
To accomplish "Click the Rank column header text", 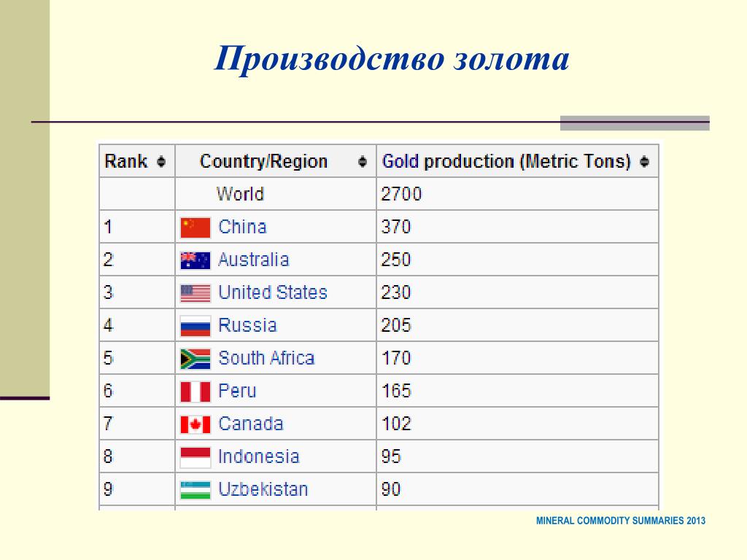I will click(x=126, y=161).
